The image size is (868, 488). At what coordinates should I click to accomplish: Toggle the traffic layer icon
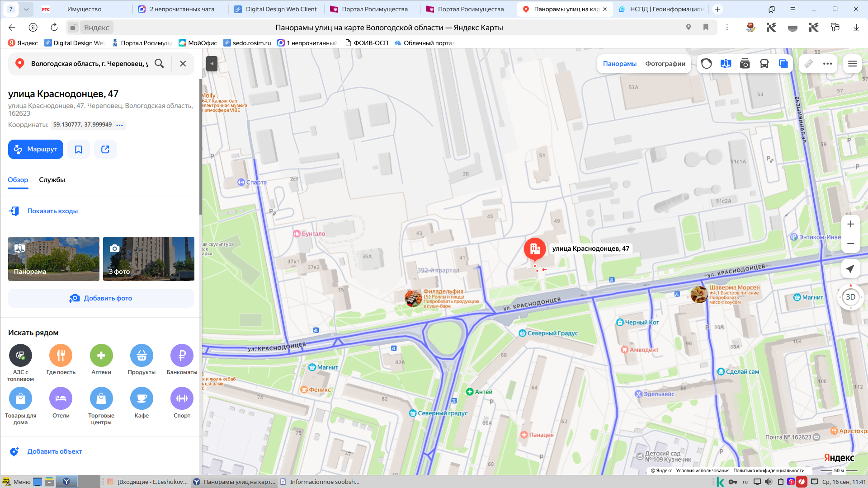click(x=706, y=64)
